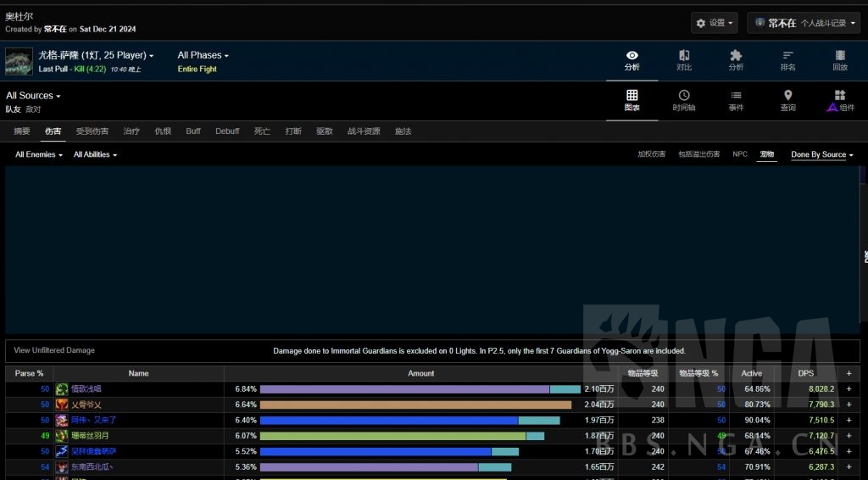
Task: Switch to the 伤害 damage tab
Action: (x=53, y=131)
